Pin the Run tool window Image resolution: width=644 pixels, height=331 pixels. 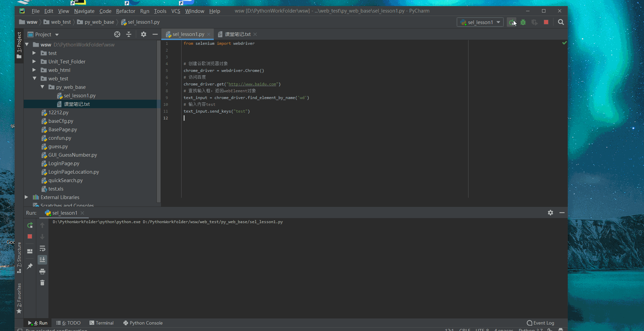pyautogui.click(x=30, y=266)
